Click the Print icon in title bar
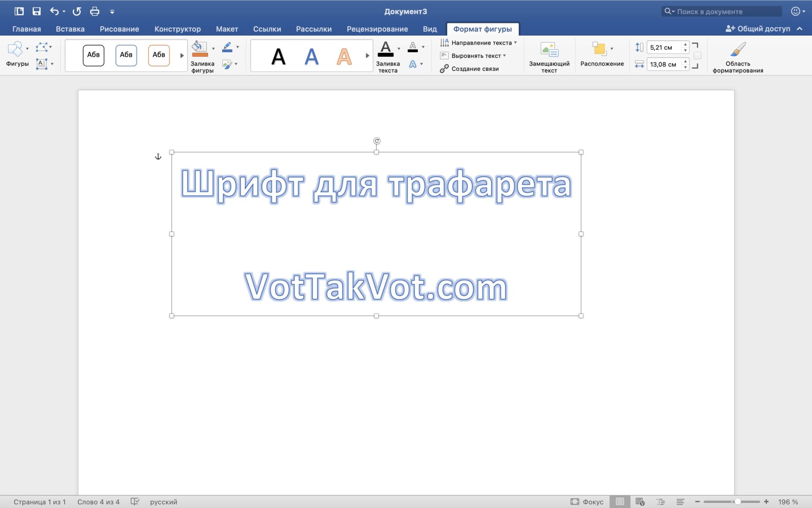The image size is (812, 508). (x=95, y=11)
